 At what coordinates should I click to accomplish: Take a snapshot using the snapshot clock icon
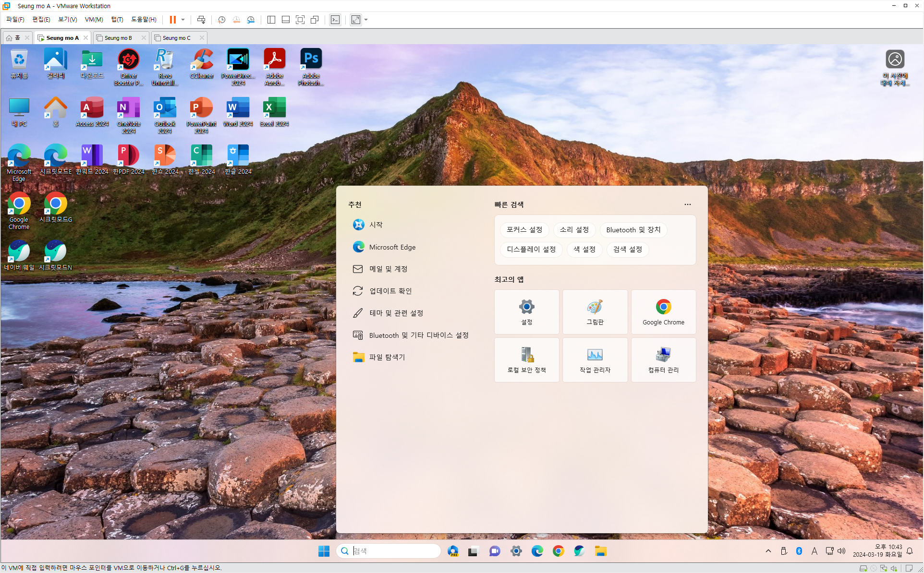[221, 20]
